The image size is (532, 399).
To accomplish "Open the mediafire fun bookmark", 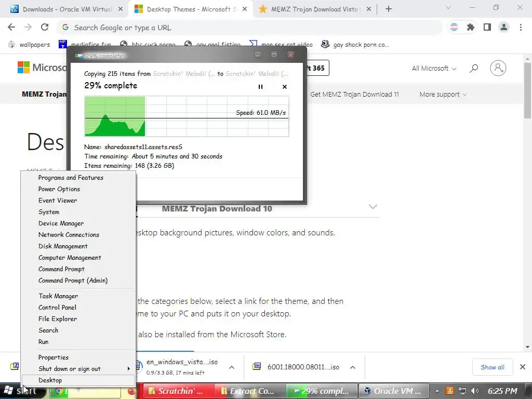I will 86,45.
